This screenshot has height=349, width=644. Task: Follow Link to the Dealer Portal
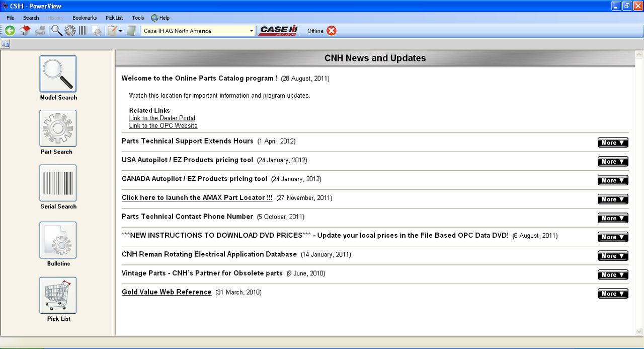coord(162,118)
